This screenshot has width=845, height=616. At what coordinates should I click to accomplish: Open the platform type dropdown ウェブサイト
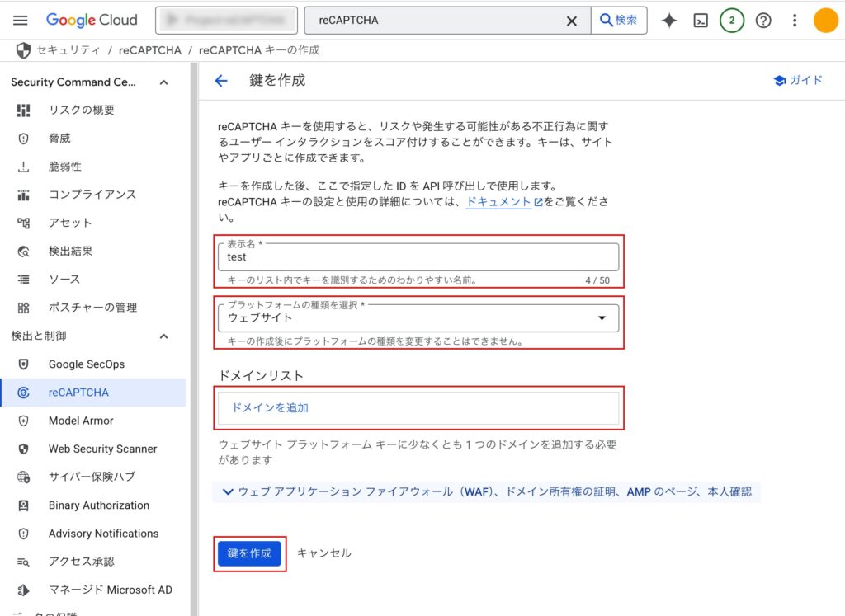coord(418,318)
